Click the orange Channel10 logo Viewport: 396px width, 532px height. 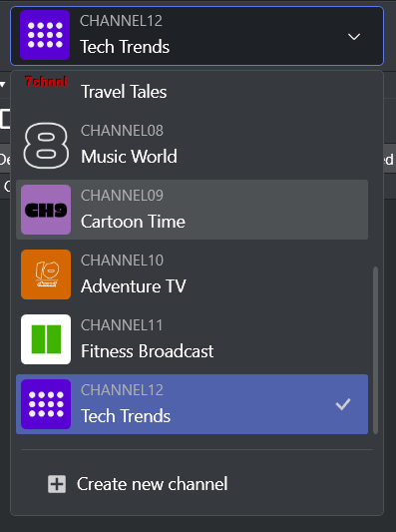click(46, 274)
